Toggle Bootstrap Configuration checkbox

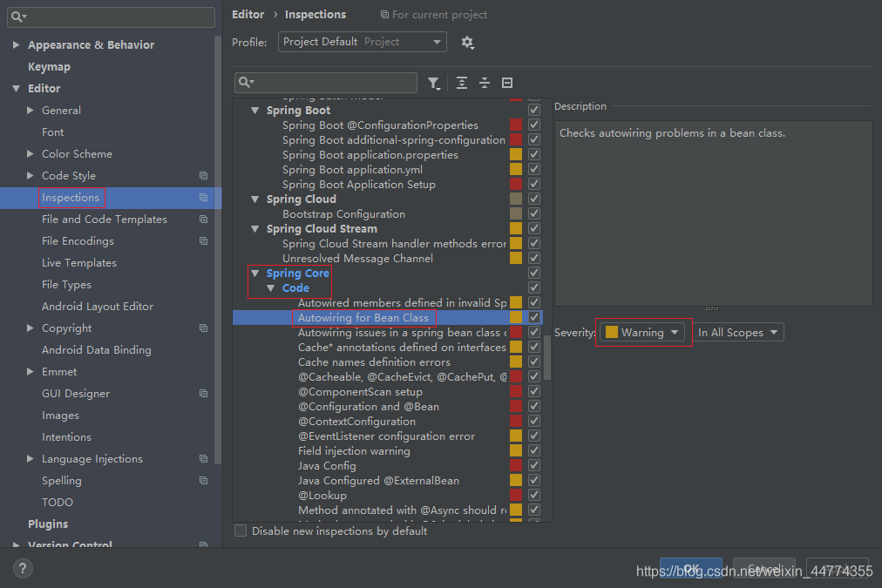point(534,213)
